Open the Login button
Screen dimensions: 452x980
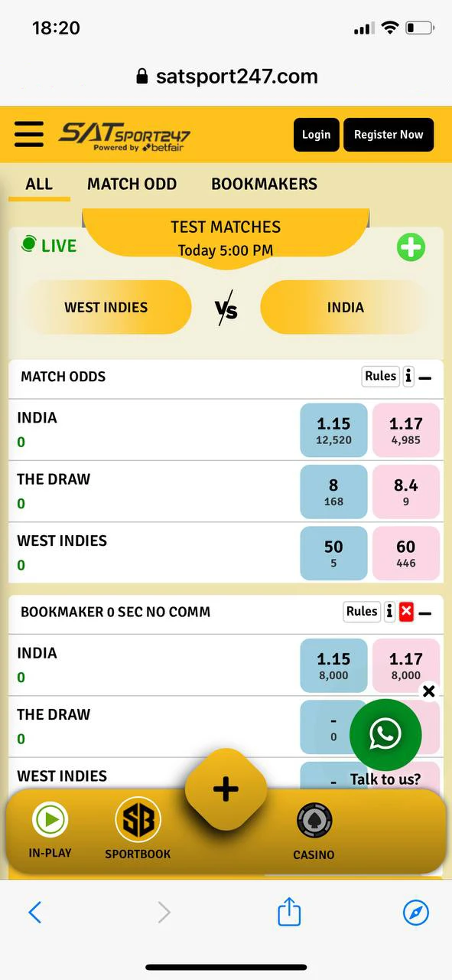click(316, 134)
